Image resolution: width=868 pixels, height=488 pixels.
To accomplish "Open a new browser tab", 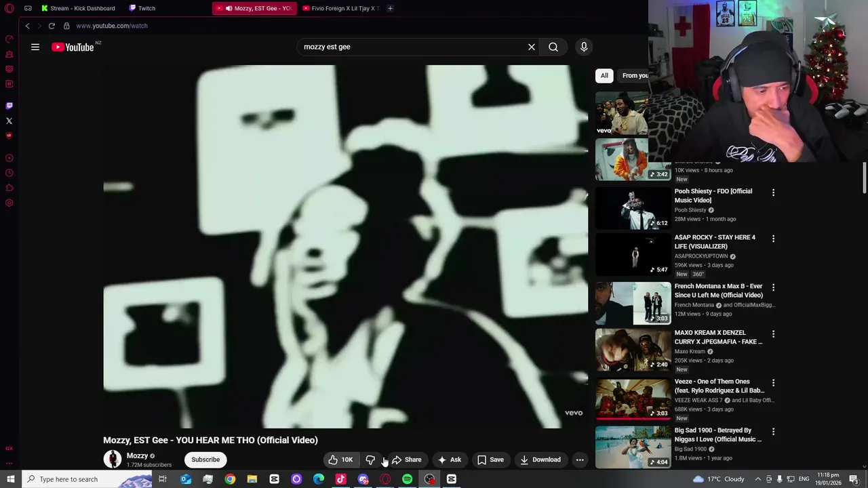I will 390,8.
